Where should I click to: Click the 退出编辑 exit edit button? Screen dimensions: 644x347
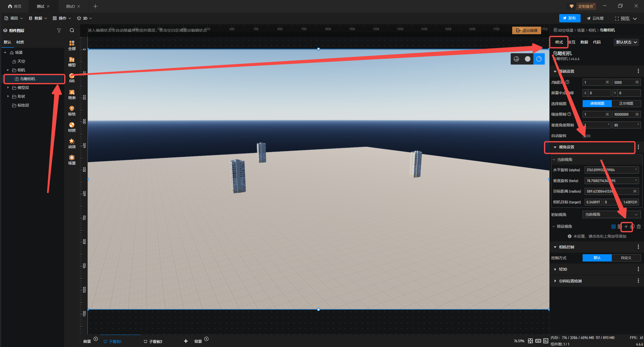[x=527, y=30]
